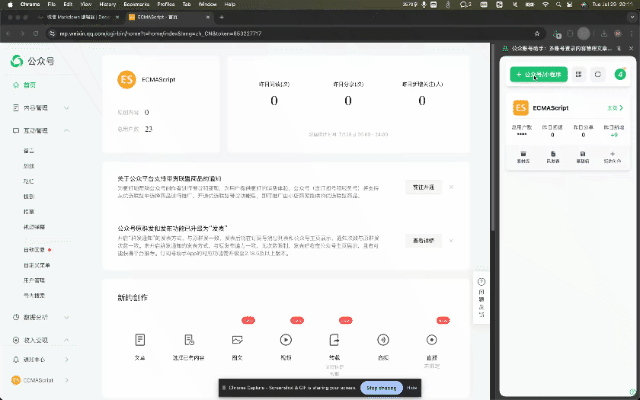
Task: Click the QR grid icon in side panel
Action: [x=578, y=74]
